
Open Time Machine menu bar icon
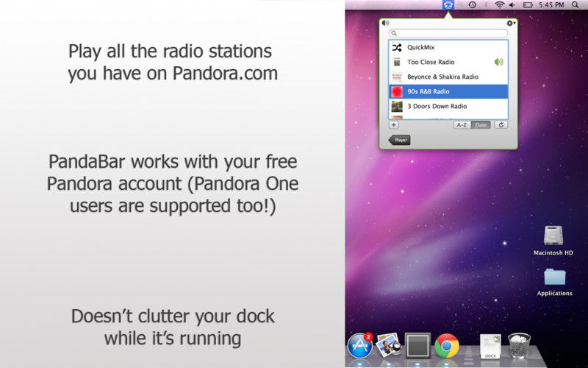(x=473, y=5)
